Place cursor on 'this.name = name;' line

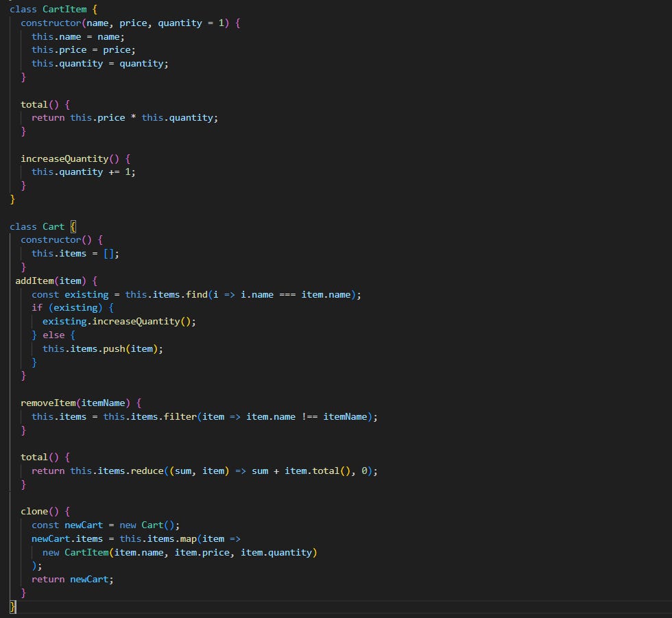pyautogui.click(x=77, y=36)
